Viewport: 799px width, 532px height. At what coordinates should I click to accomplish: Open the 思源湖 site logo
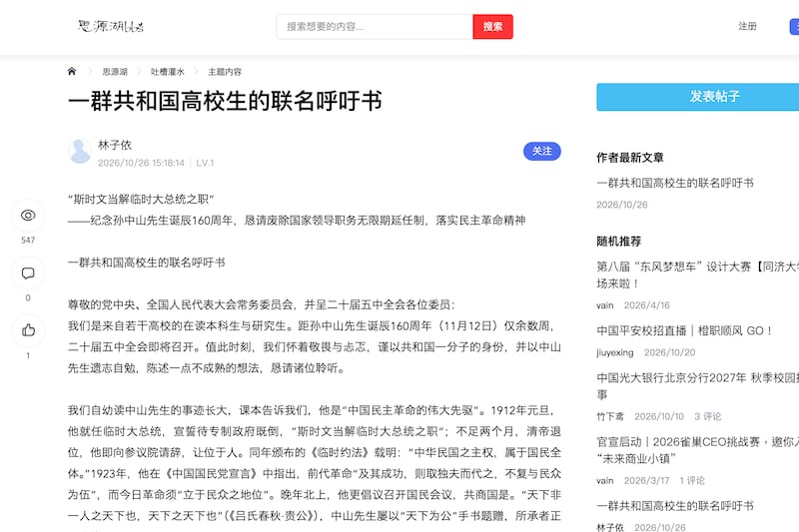pyautogui.click(x=111, y=26)
